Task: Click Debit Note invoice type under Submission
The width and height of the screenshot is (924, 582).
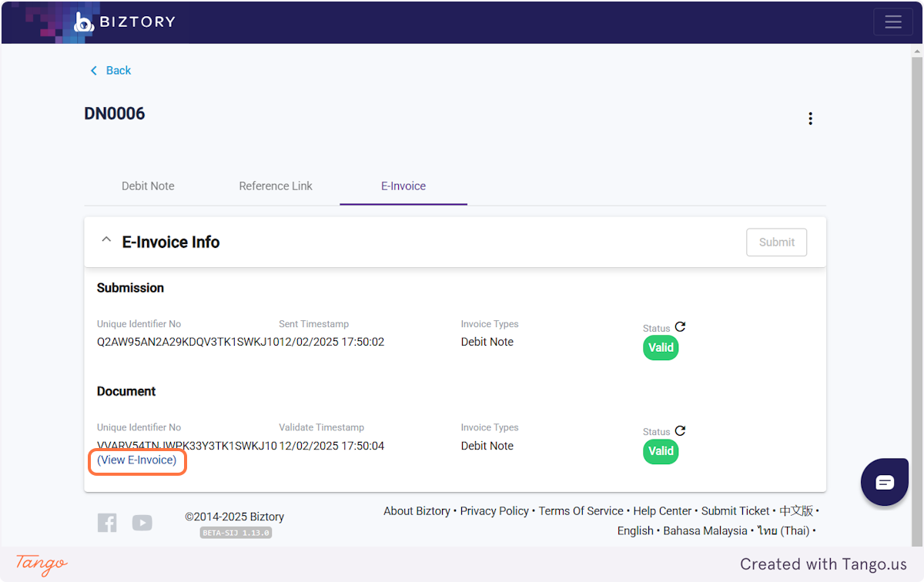Action: coord(487,342)
